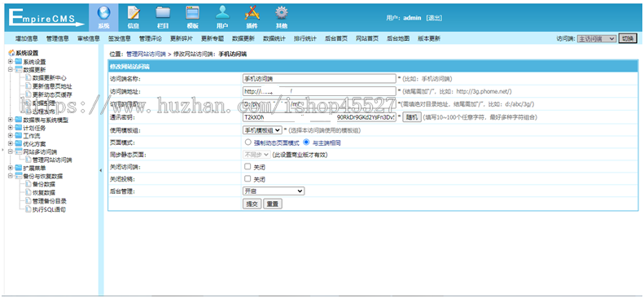Click the 提交 submit button

coord(252,204)
